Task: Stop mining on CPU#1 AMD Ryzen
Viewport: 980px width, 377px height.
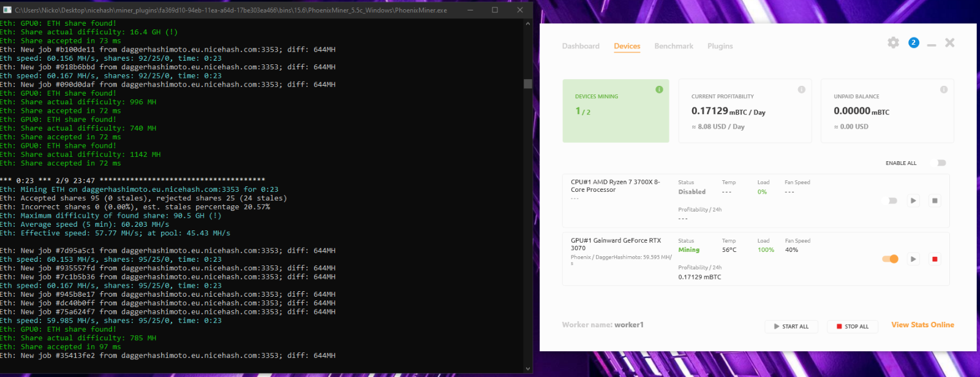Action: coord(935,200)
